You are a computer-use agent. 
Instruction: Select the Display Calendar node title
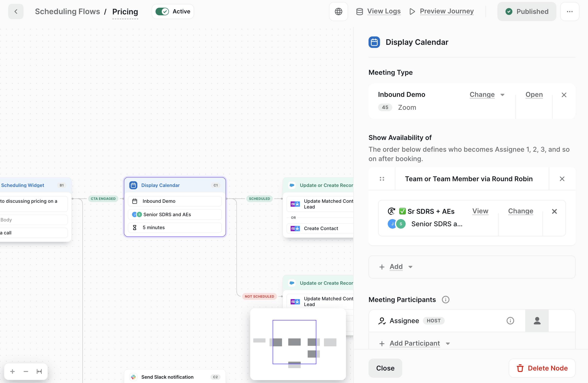[x=160, y=185]
